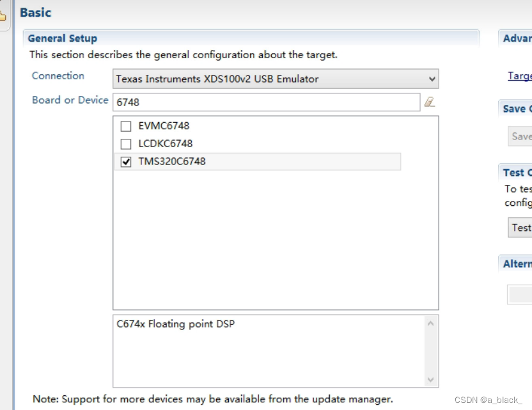Click the update manager note text
Screen dimensions: 532x410
(x=213, y=398)
